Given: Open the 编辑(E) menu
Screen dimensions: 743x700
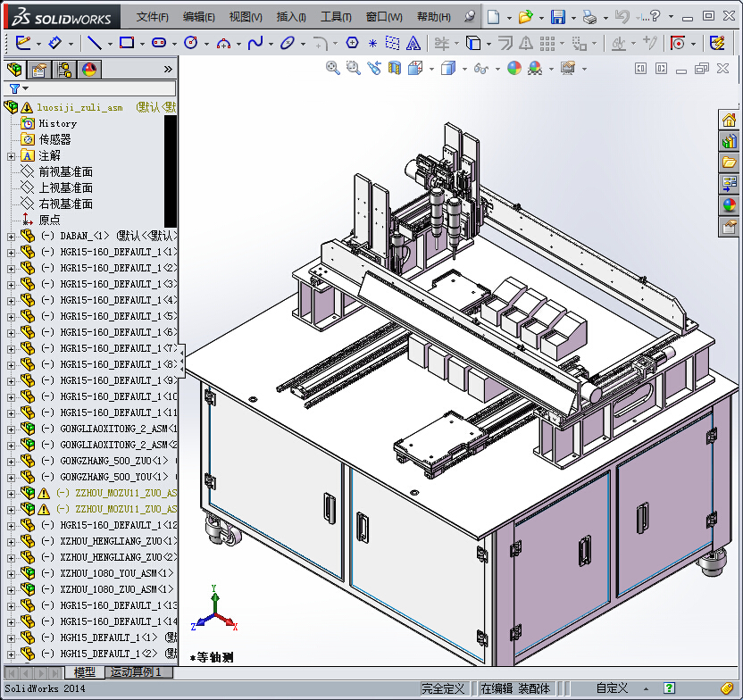Looking at the screenshot, I should point(198,17).
